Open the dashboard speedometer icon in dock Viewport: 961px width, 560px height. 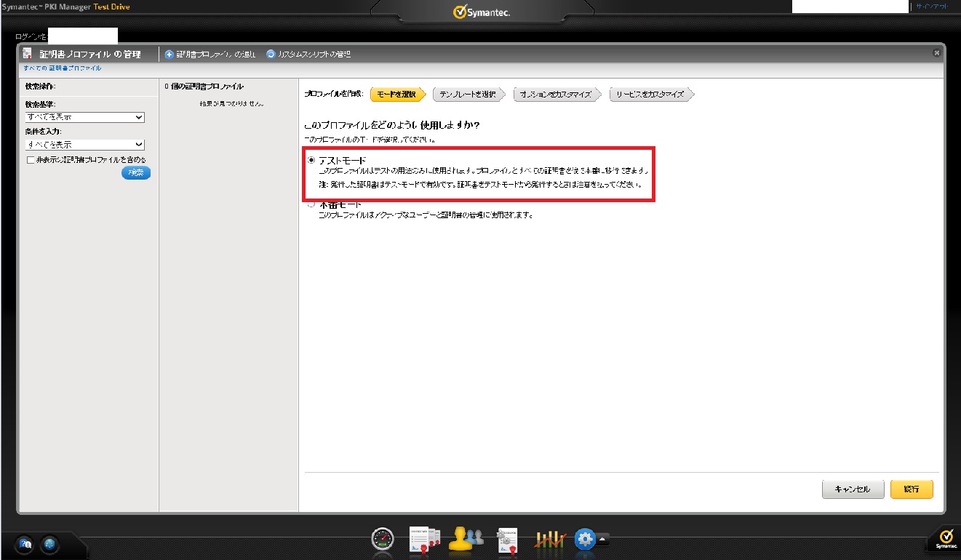click(382, 539)
